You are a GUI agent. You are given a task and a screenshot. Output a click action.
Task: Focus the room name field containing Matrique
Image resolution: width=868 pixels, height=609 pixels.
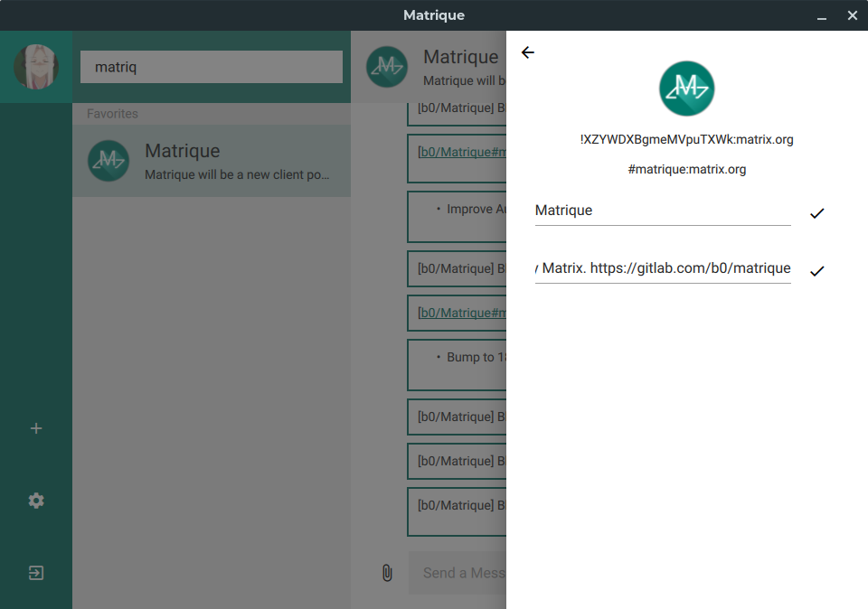662,211
